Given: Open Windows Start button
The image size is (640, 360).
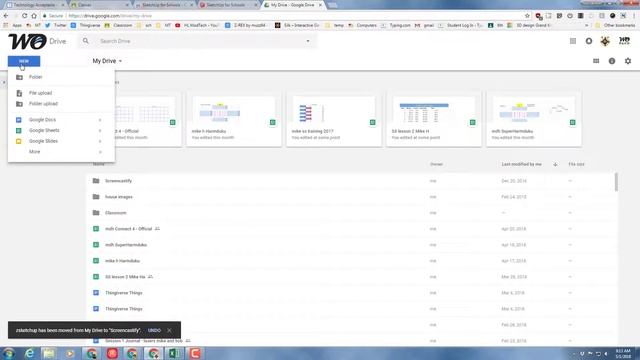Looking at the screenshot, I should click(9, 353).
